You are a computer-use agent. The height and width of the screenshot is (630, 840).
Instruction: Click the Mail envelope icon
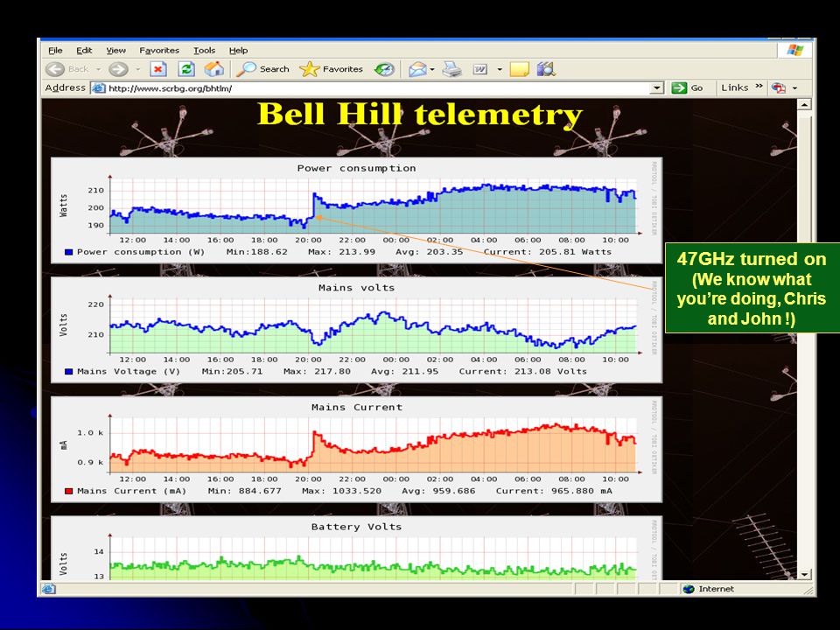(x=417, y=69)
